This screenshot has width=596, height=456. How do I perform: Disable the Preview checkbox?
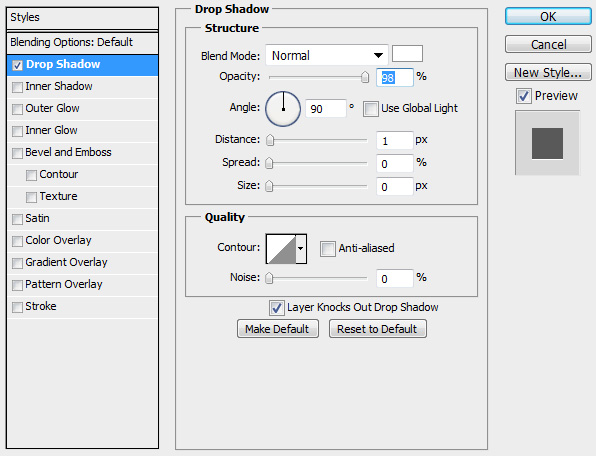tap(523, 96)
